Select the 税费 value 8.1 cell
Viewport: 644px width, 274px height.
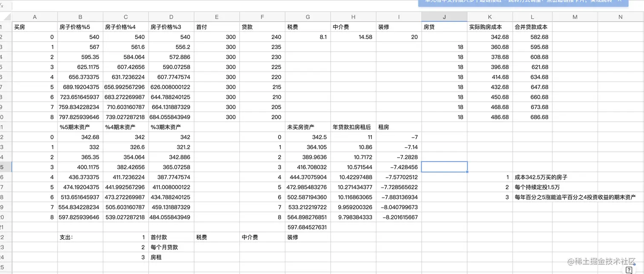pos(308,37)
